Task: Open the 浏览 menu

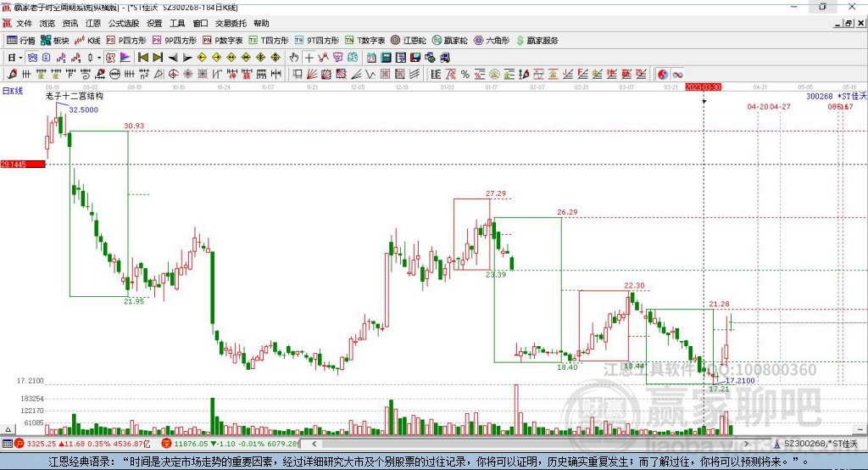Action: (47, 23)
